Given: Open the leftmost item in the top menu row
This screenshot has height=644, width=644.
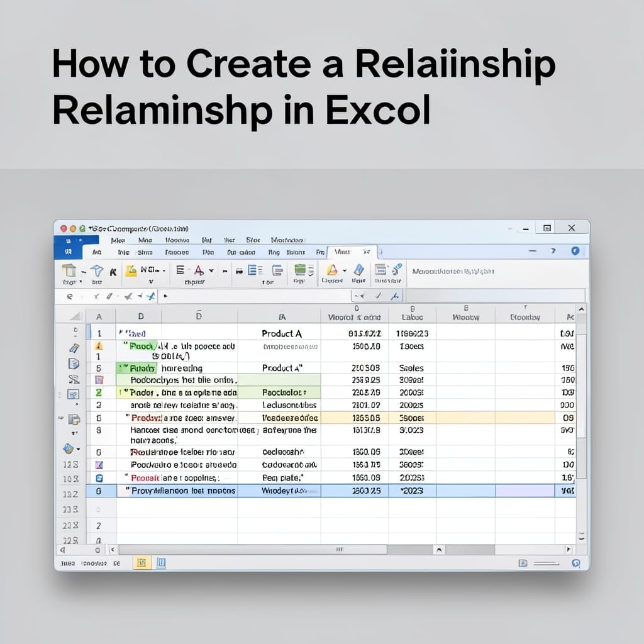Looking at the screenshot, I should (118, 240).
